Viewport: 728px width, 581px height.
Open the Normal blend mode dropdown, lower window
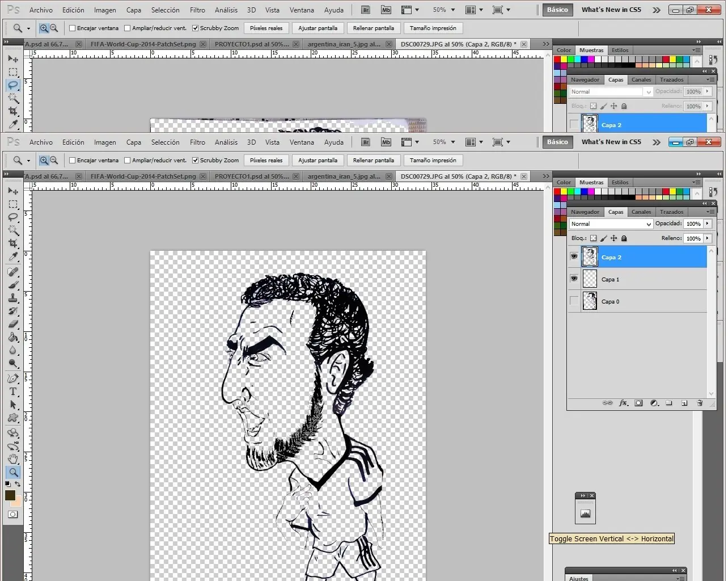pyautogui.click(x=611, y=224)
